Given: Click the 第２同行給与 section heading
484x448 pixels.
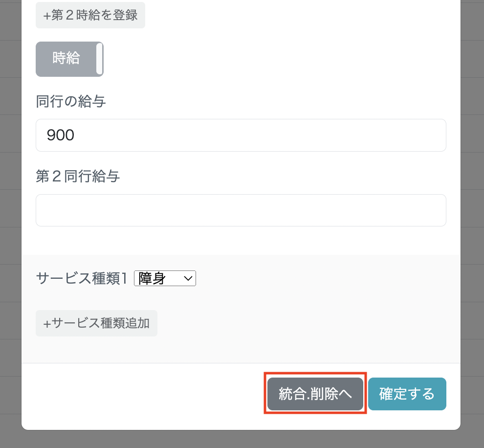Looking at the screenshot, I should click(77, 177).
